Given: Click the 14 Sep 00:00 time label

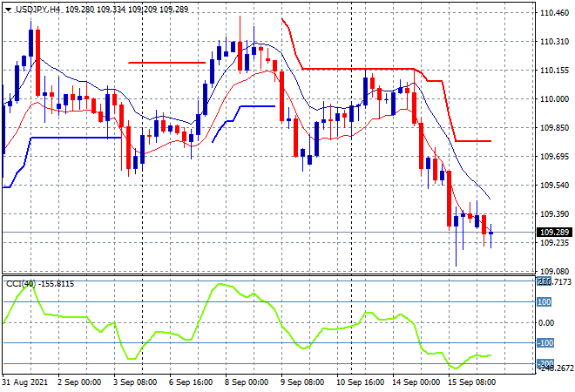Looking at the screenshot, I should 416,382.
